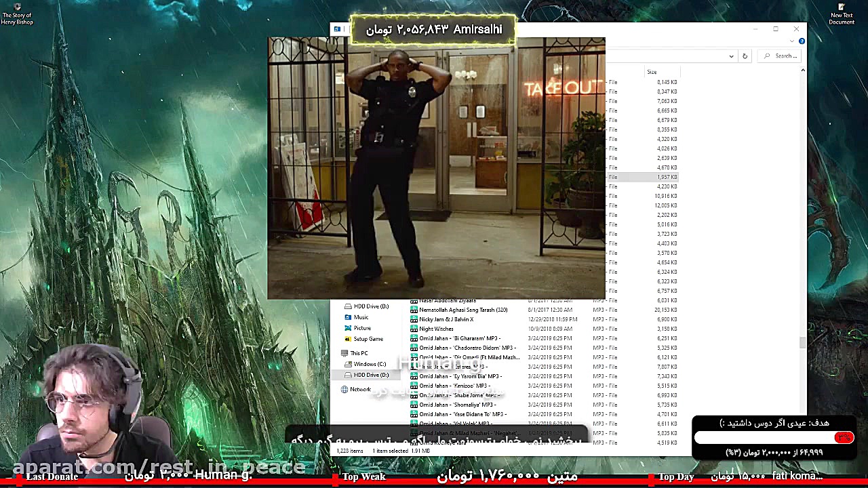868x488 pixels.
Task: Select HDD Drive (D:) under This PC
Action: point(371,375)
